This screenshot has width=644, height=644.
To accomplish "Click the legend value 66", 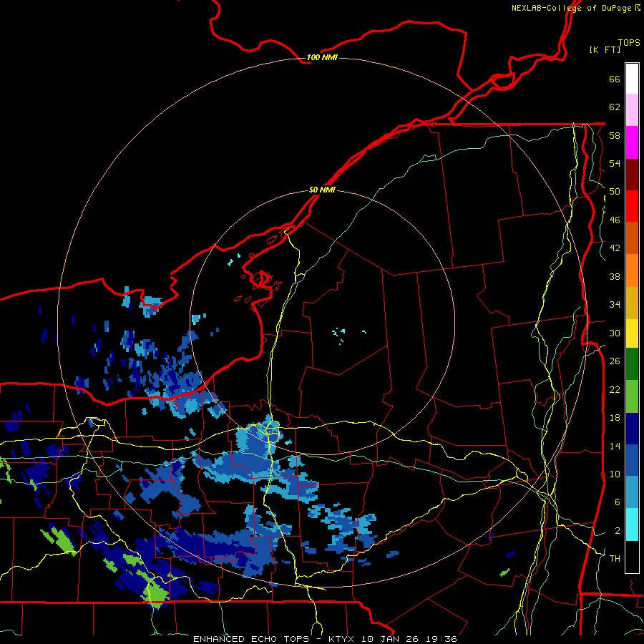I will (x=615, y=79).
